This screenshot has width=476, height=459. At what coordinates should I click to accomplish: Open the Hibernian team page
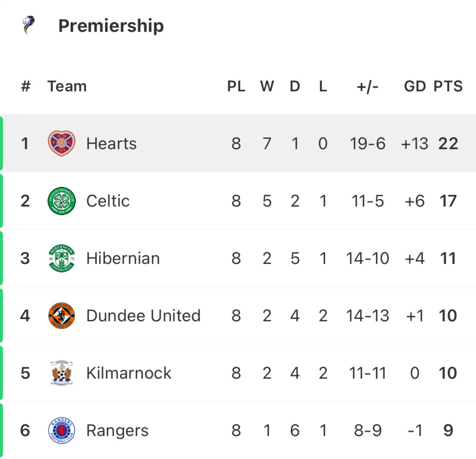123,258
